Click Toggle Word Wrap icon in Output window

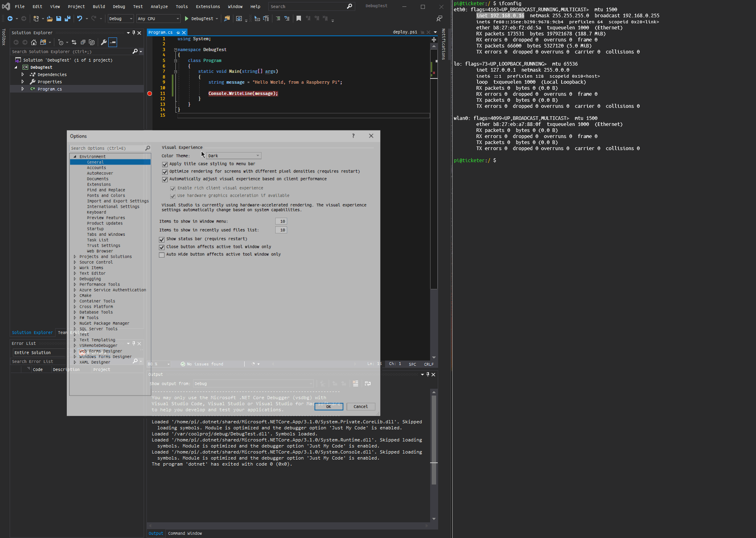click(368, 383)
